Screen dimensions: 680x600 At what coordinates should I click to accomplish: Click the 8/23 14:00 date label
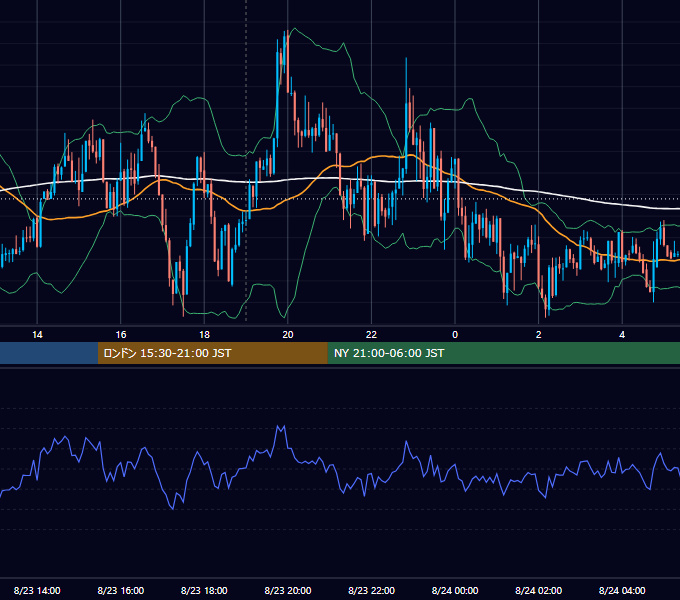click(x=37, y=590)
